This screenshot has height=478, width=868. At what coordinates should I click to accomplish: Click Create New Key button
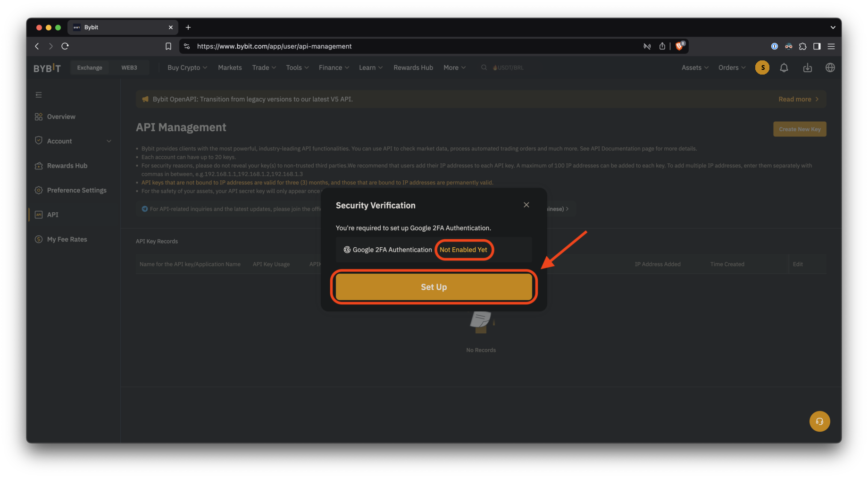(x=799, y=129)
